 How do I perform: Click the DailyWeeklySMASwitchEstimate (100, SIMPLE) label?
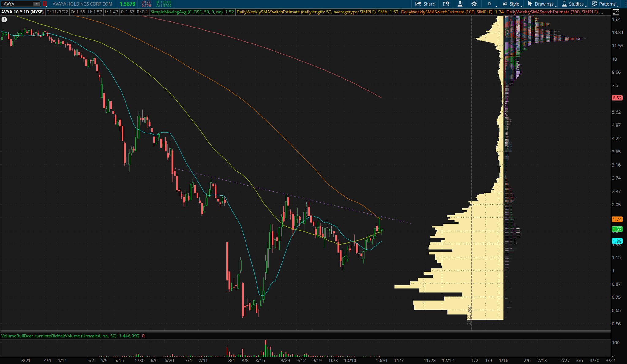click(x=447, y=12)
